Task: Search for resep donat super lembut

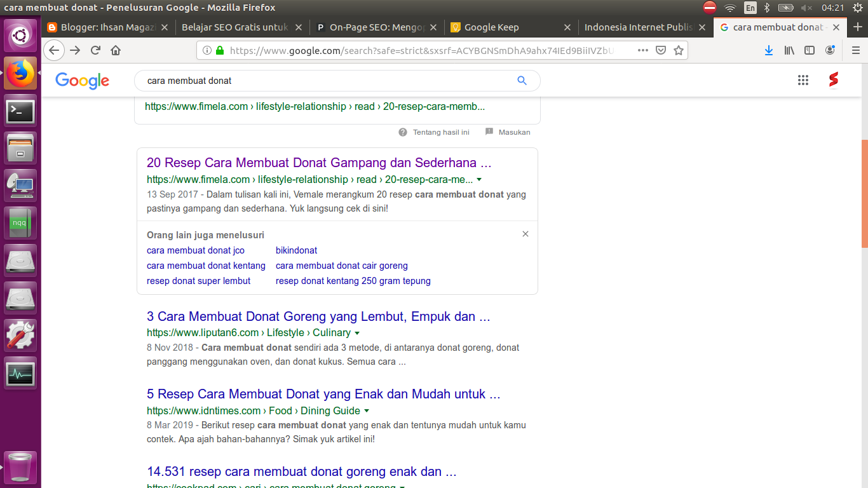Action: 199,281
